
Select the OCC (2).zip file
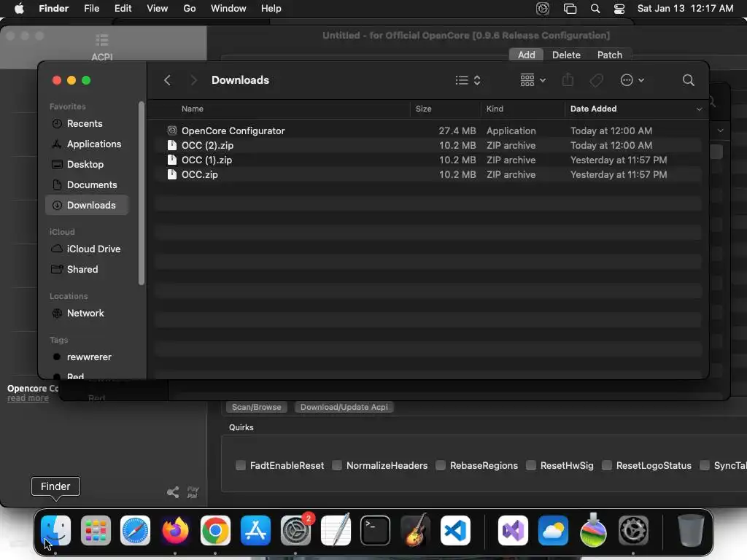pos(427,145)
